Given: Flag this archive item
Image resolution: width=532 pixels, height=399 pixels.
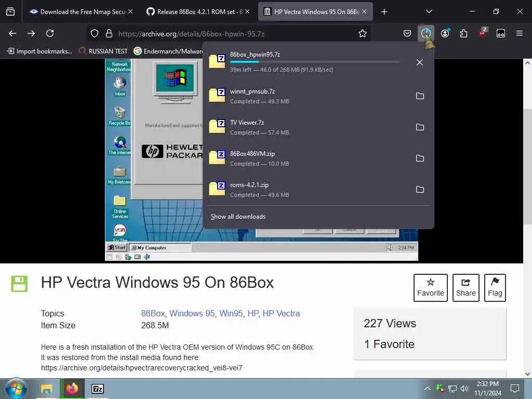Looking at the screenshot, I should pos(495,287).
